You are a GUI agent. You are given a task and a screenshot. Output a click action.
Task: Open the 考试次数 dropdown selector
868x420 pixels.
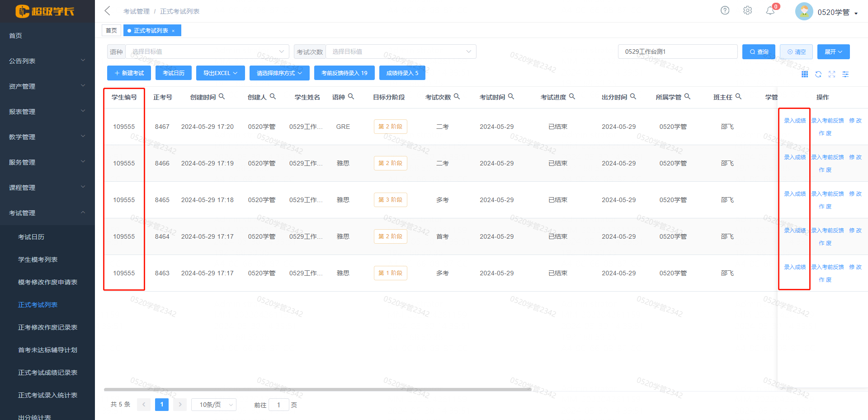pyautogui.click(x=401, y=52)
